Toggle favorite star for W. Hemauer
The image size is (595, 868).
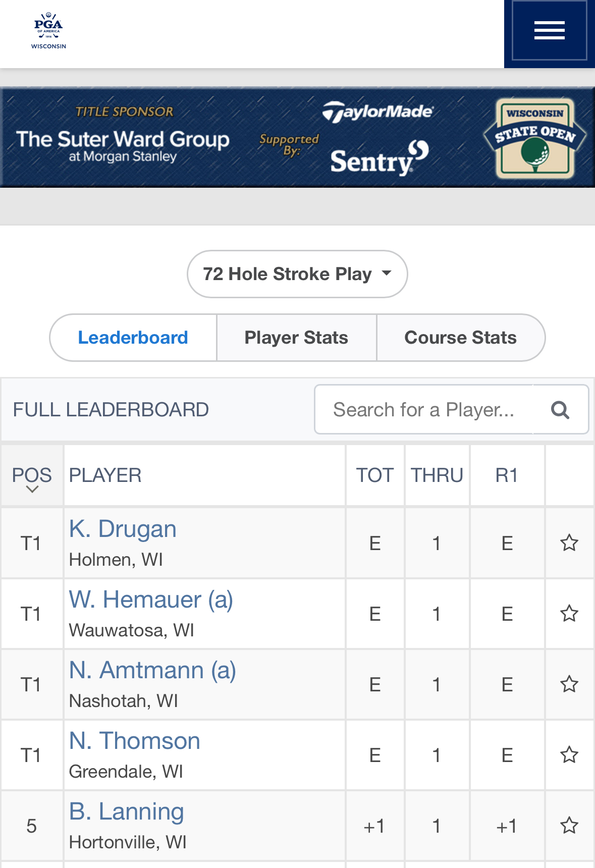(569, 614)
